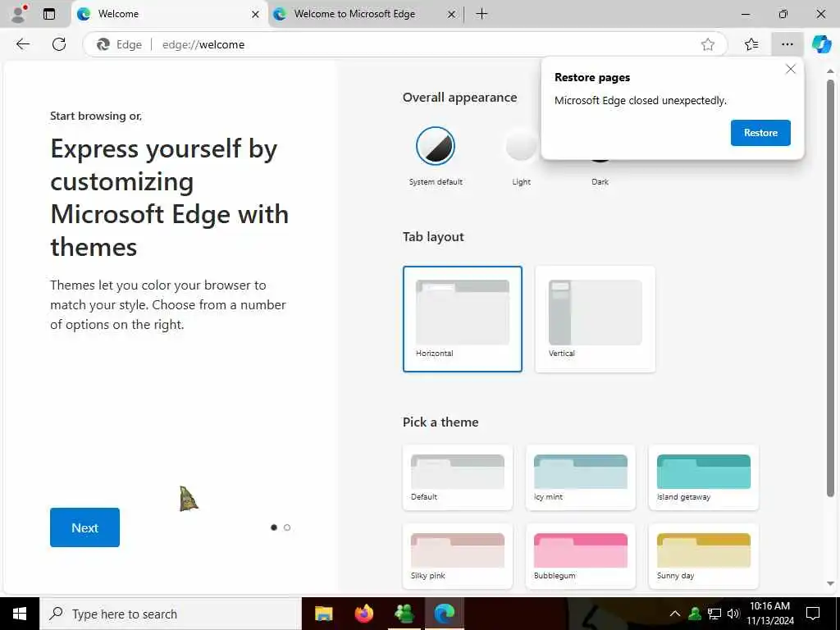Pick the Sunny day theme
The image size is (840, 630).
(703, 556)
